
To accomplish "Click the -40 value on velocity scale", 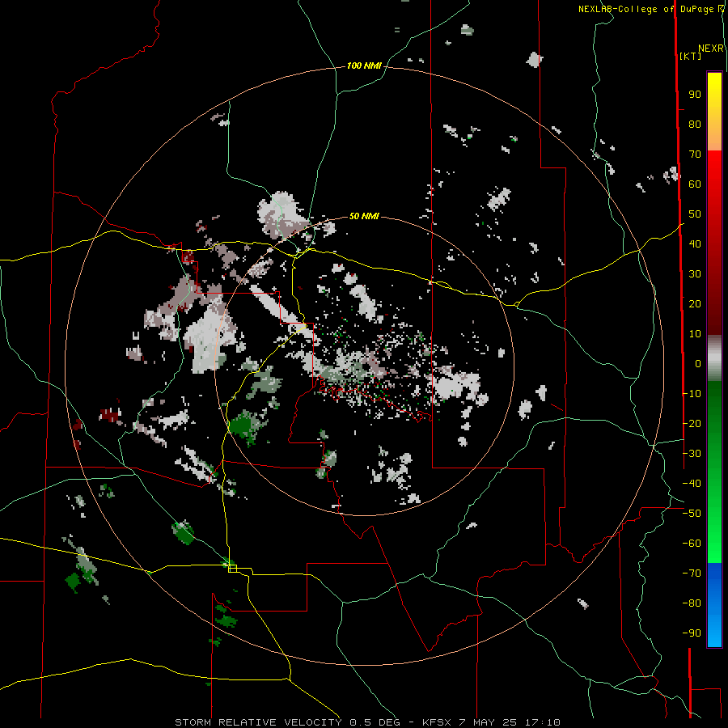I will click(x=692, y=484).
